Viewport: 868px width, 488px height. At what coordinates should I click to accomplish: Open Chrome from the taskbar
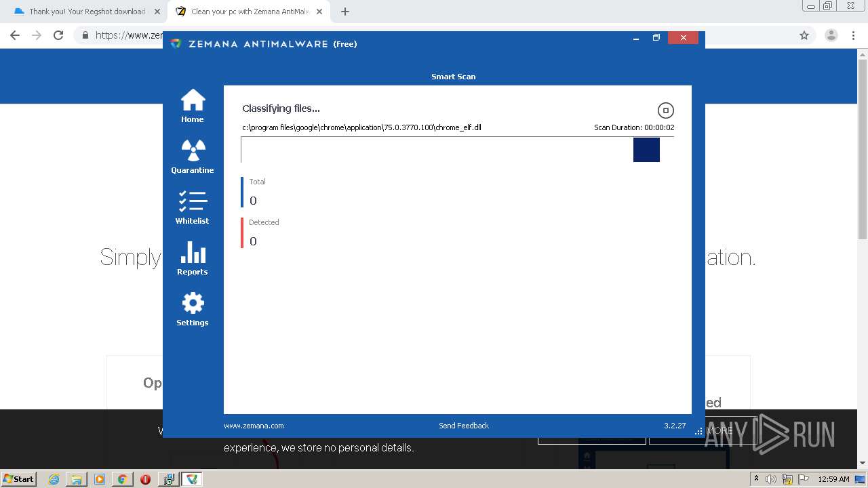click(x=122, y=479)
